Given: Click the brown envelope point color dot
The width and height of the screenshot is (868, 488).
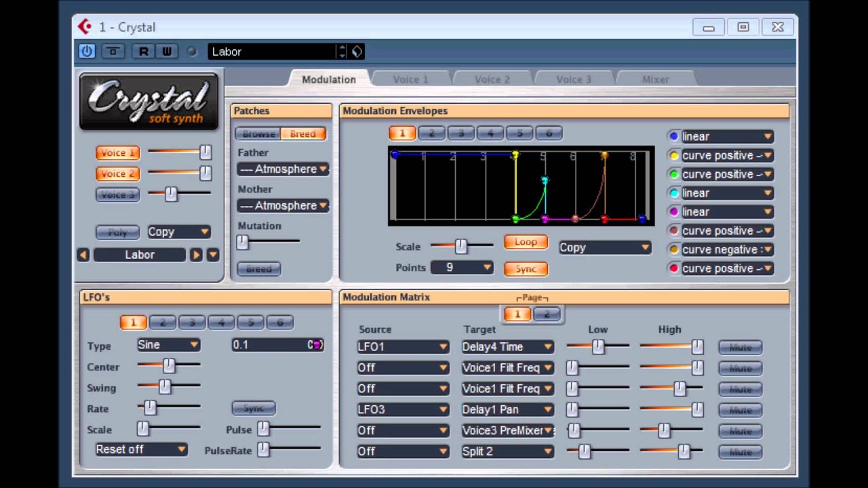Looking at the screenshot, I should point(674,230).
